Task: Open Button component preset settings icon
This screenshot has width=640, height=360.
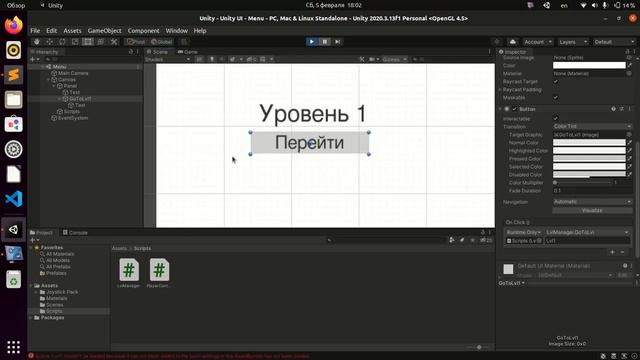Action: point(622,109)
